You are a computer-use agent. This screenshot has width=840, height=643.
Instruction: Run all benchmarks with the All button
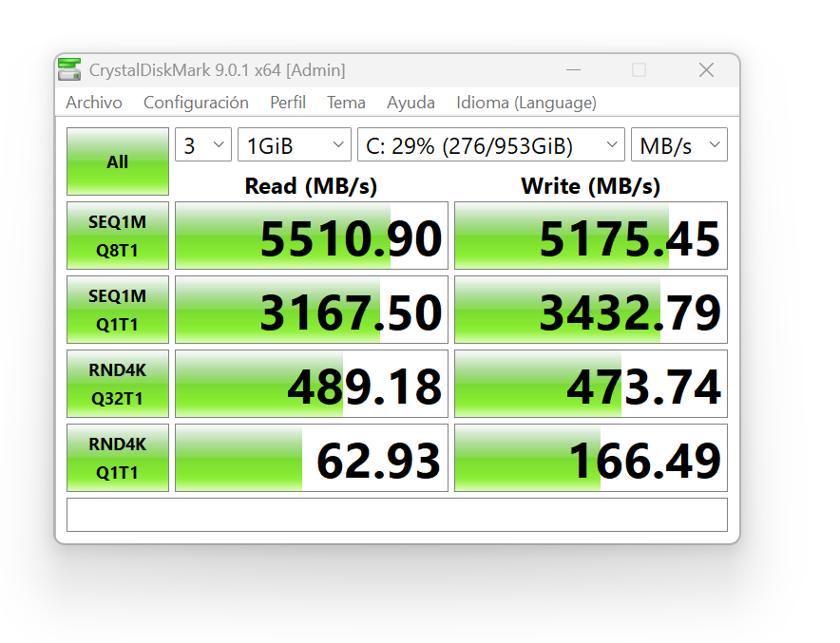(118, 161)
